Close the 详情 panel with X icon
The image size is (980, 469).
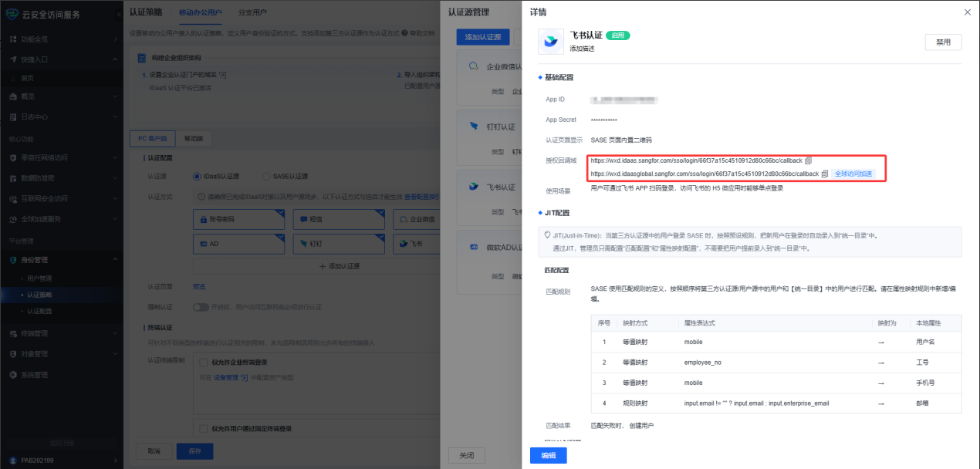(968, 12)
